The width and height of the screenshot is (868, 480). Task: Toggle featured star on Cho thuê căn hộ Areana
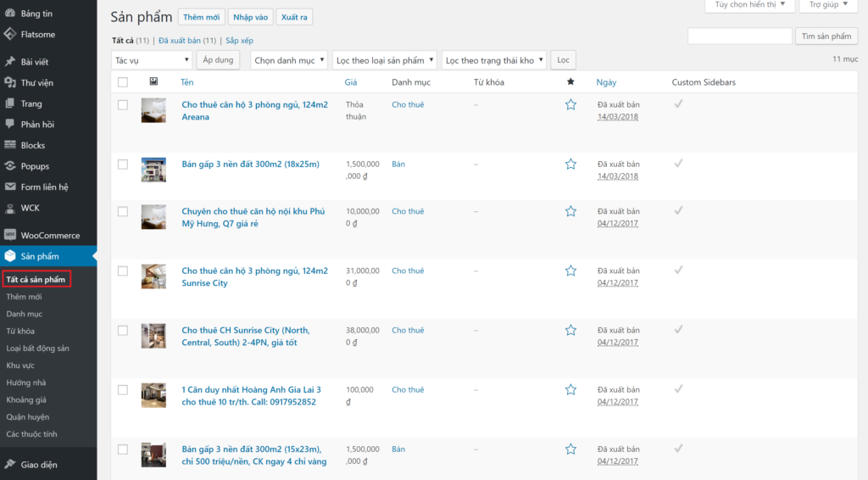(570, 104)
